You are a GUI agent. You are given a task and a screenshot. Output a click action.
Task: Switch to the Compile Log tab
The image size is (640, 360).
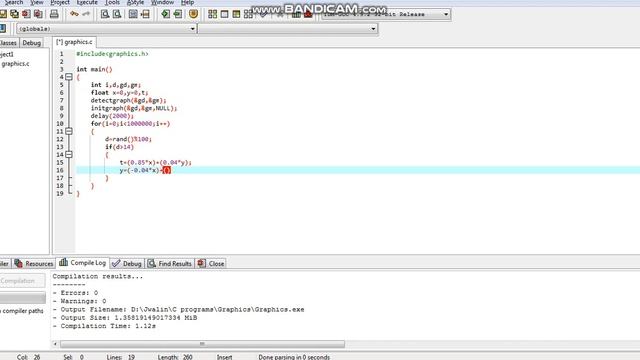coord(82,263)
